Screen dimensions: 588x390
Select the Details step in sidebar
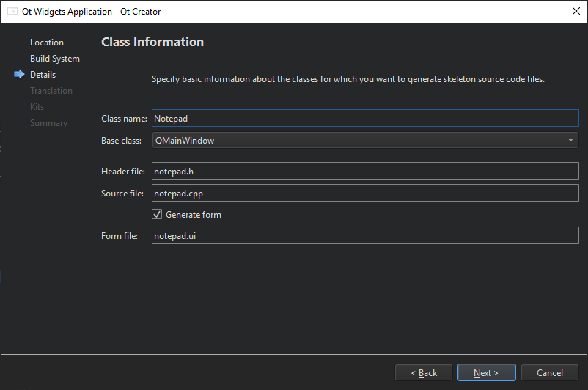coord(43,75)
